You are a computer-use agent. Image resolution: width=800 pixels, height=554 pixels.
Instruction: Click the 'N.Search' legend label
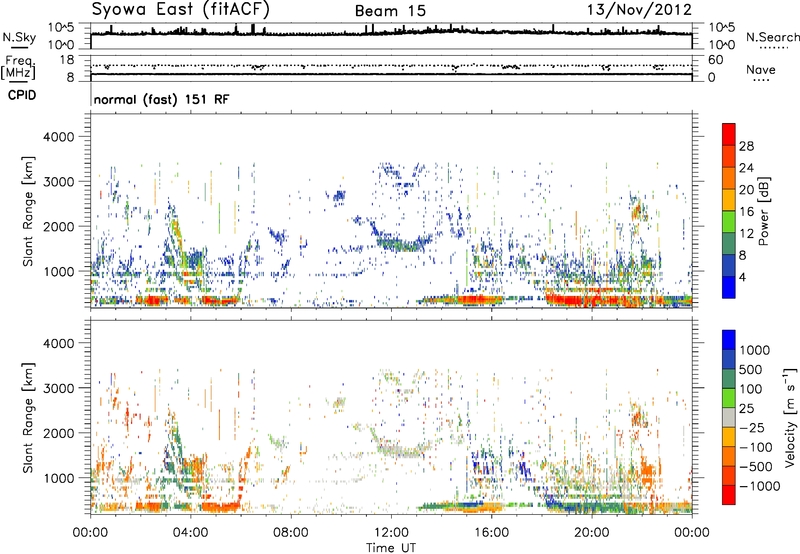pyautogui.click(x=772, y=37)
